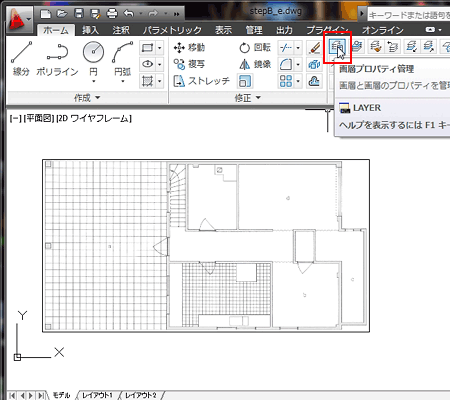Switch to the パラメトリック ribbon tab
450x400 pixels.
click(x=172, y=30)
